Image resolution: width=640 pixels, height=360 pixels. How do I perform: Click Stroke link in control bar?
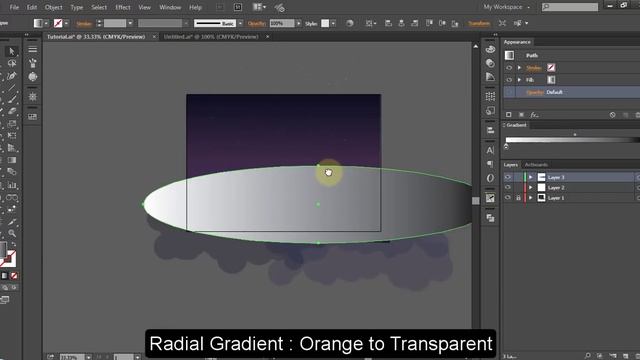[84, 24]
